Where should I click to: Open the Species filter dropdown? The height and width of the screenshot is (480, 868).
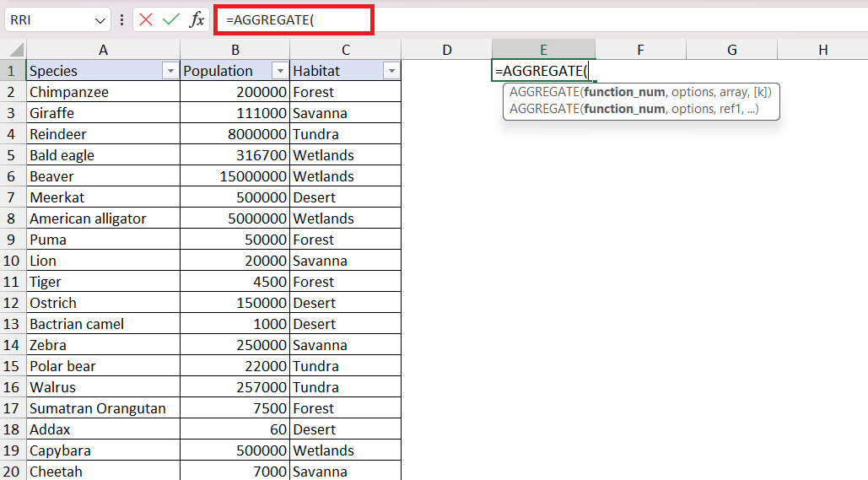170,71
